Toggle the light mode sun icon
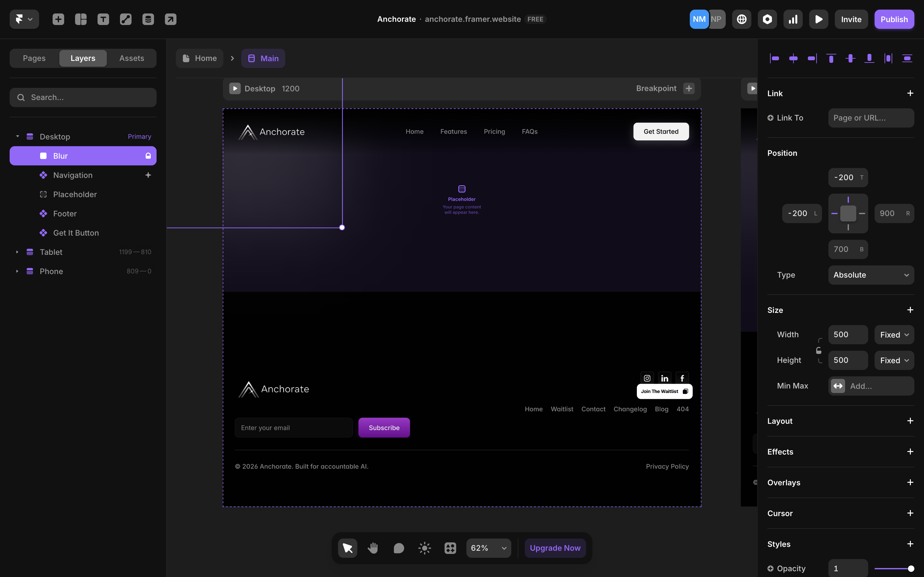This screenshot has height=577, width=924. pyautogui.click(x=424, y=548)
